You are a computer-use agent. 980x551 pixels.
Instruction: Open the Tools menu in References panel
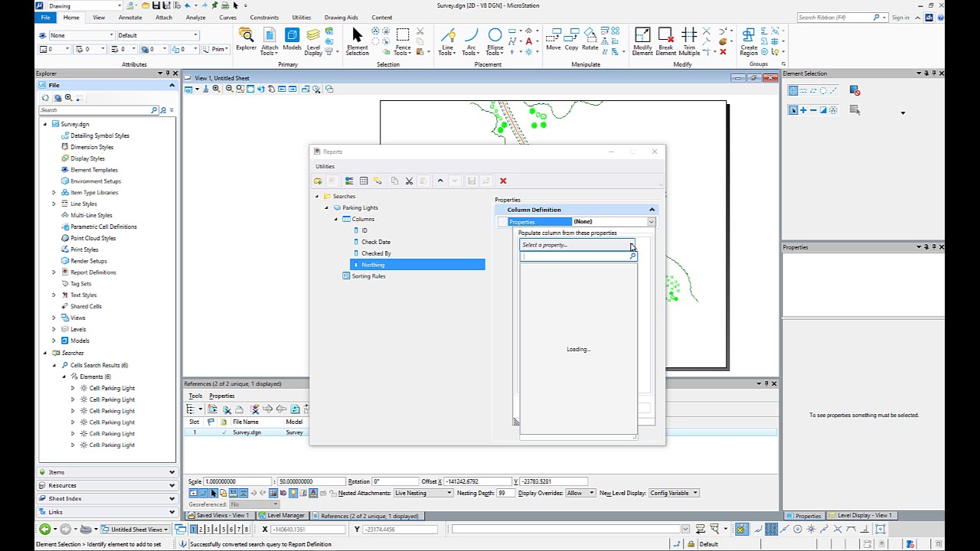click(x=195, y=396)
